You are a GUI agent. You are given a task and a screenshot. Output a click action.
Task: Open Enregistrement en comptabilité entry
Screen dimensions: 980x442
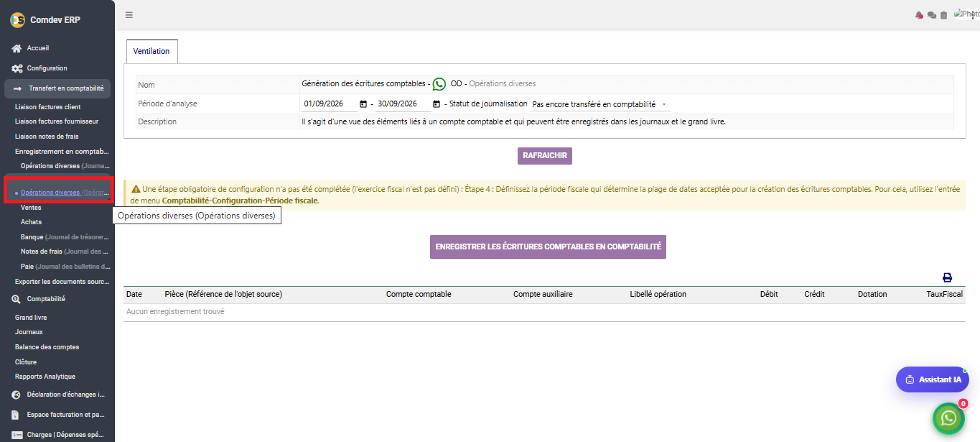click(62, 152)
